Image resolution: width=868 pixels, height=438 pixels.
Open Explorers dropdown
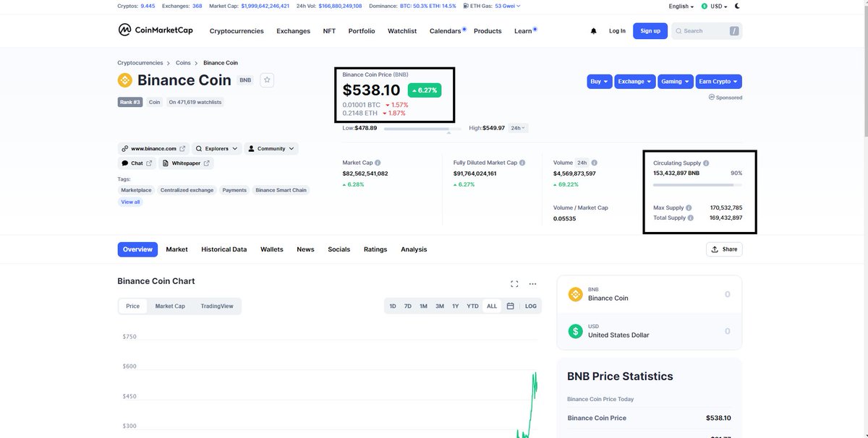pos(216,148)
